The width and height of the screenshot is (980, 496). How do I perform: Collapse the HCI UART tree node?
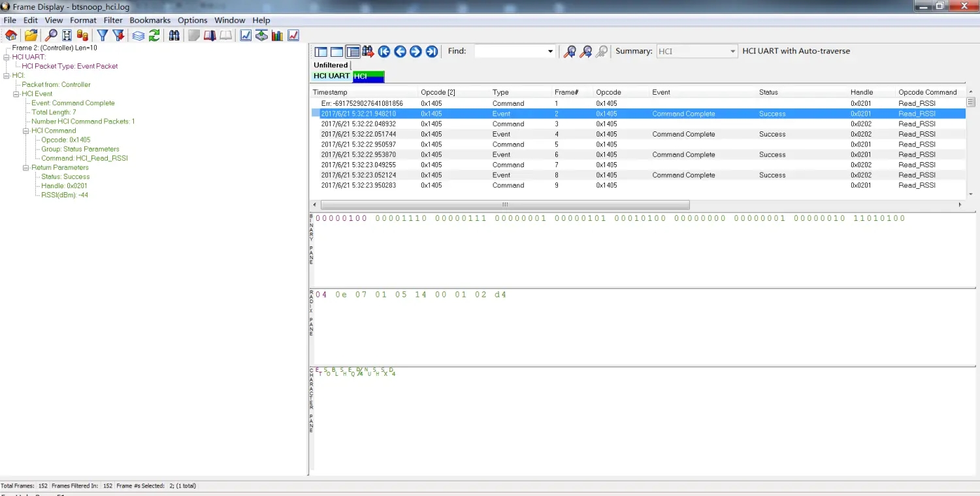point(6,57)
